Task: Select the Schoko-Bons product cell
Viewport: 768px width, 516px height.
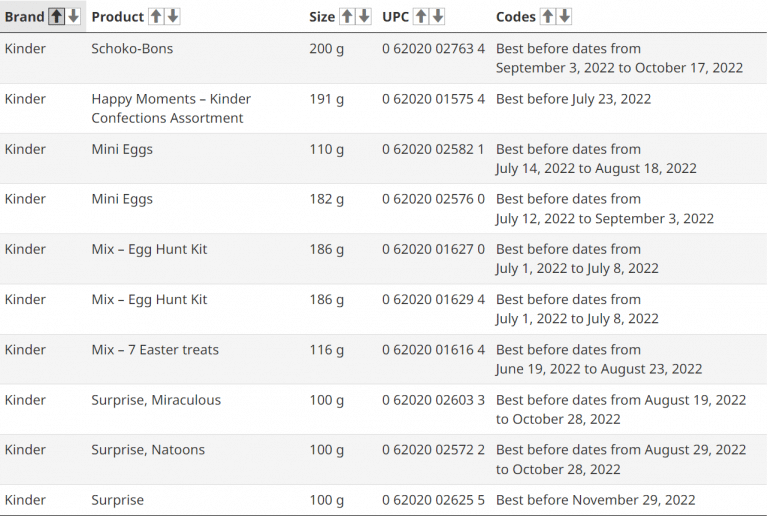Action: pos(132,49)
